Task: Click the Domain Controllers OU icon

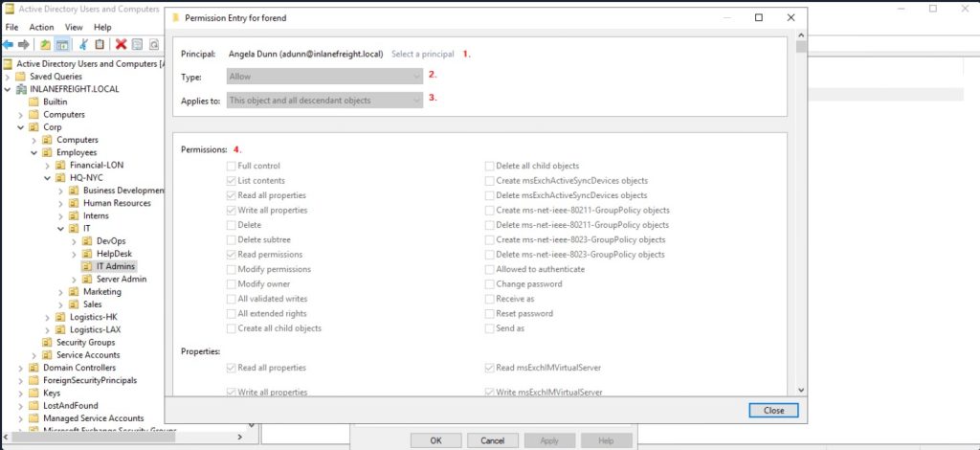Action: (34, 368)
